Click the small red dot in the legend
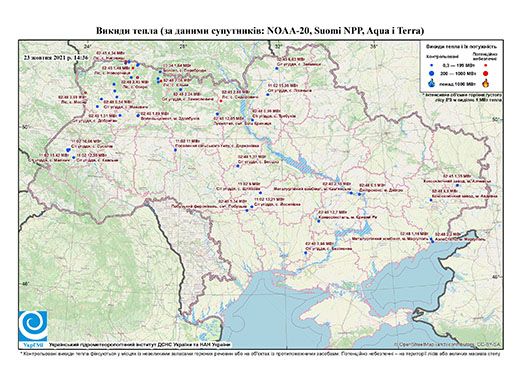 485,65
